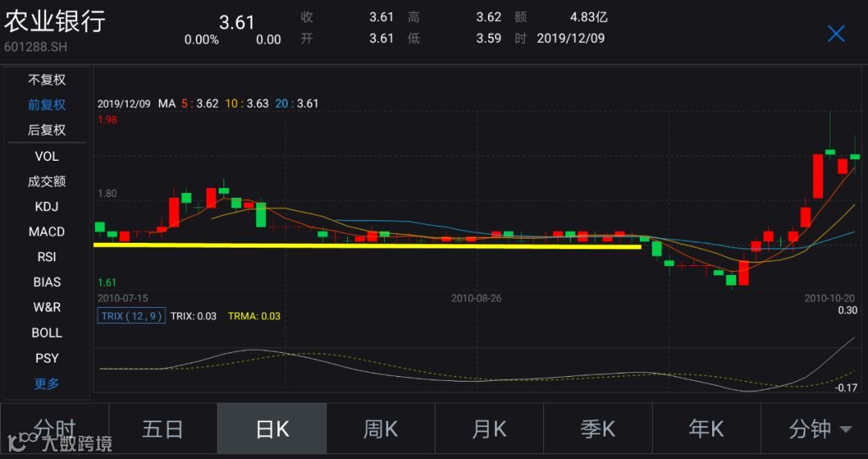Screen dimensions: 868x459
Task: Switch to the BOLL indicator
Action: tap(47, 333)
